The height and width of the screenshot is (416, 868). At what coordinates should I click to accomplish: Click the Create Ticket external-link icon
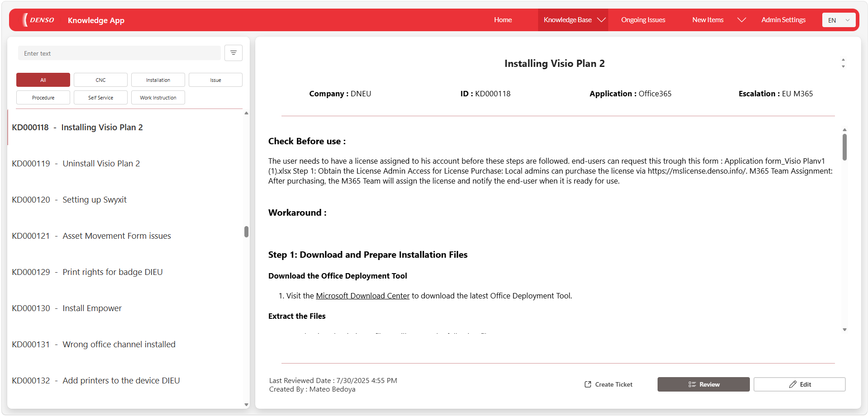tap(588, 384)
